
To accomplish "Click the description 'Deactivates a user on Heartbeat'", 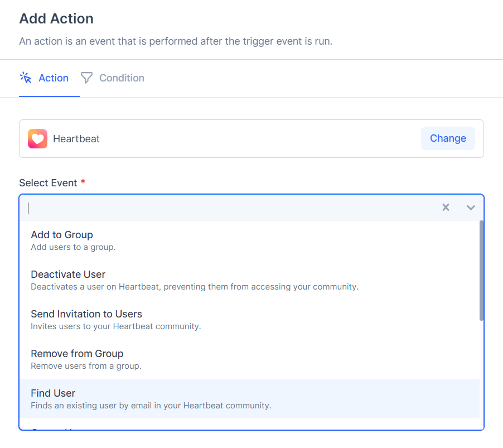I will (194, 287).
